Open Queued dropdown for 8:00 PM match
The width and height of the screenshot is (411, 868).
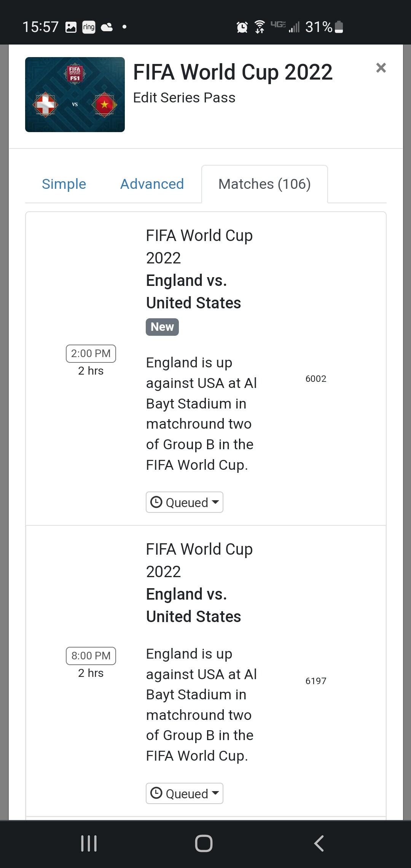click(185, 793)
